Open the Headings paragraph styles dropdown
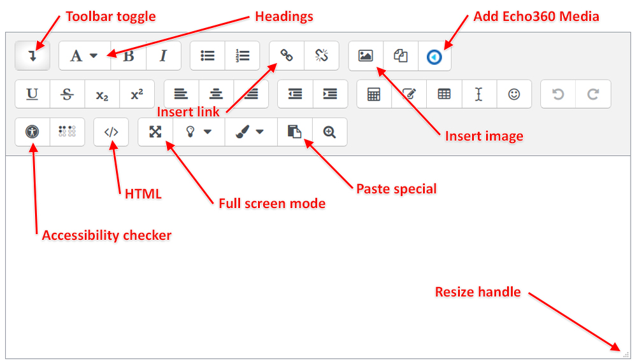 tap(85, 55)
